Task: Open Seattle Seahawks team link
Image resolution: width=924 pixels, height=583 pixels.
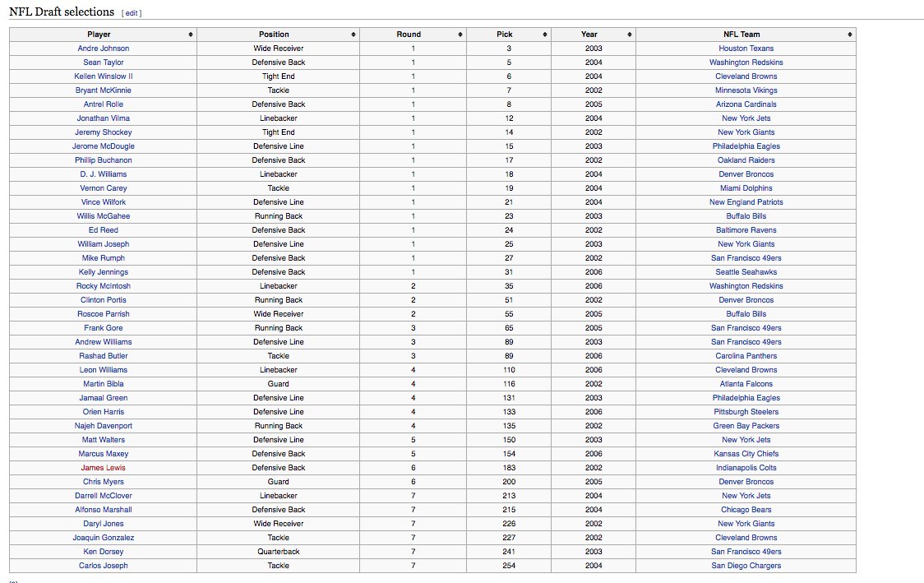Action: (746, 272)
